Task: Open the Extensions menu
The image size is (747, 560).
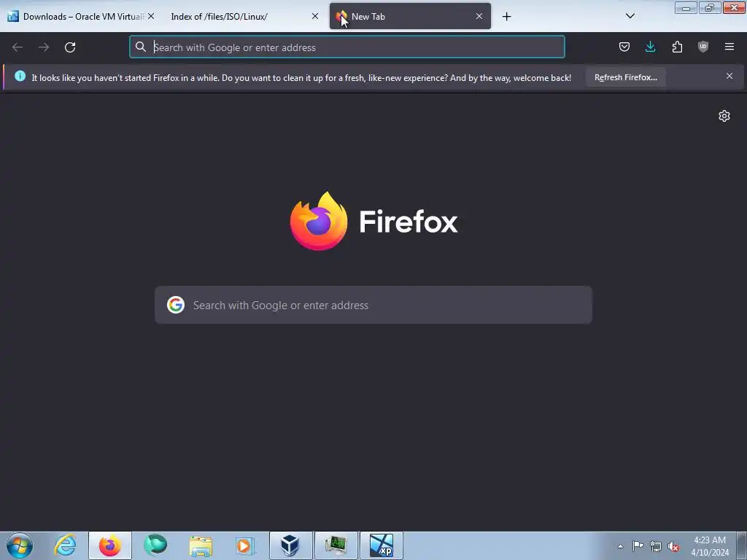Action: click(x=677, y=47)
